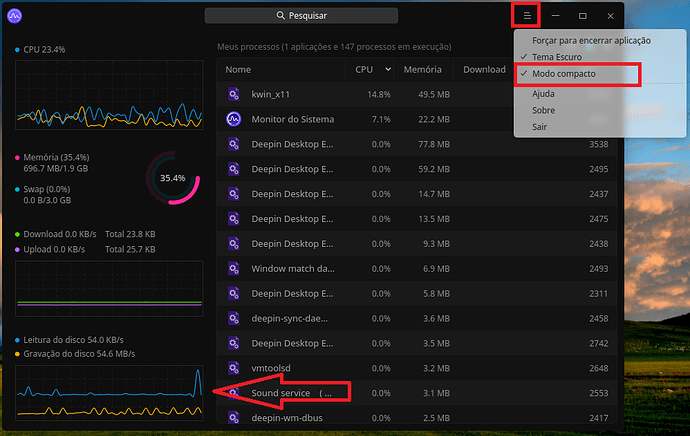
Task: Sort processes by the CPU column arrow
Action: 388,69
